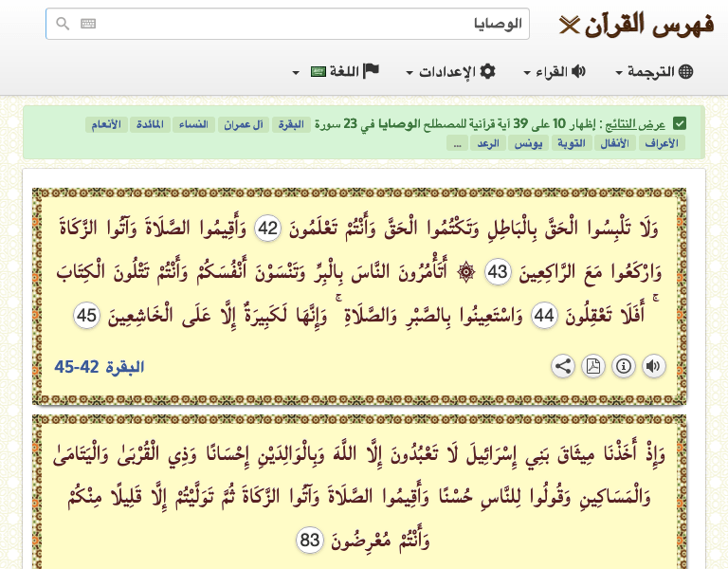The image size is (728, 569).
Task: Export البقرة 42-45 as PDF
Action: coord(593,366)
